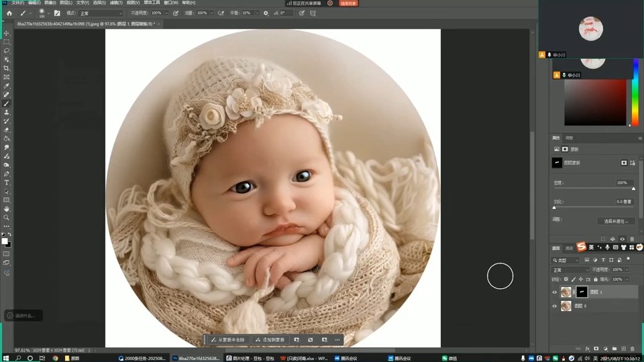Select the Clone Stamp tool
644x362 pixels.
click(6, 112)
